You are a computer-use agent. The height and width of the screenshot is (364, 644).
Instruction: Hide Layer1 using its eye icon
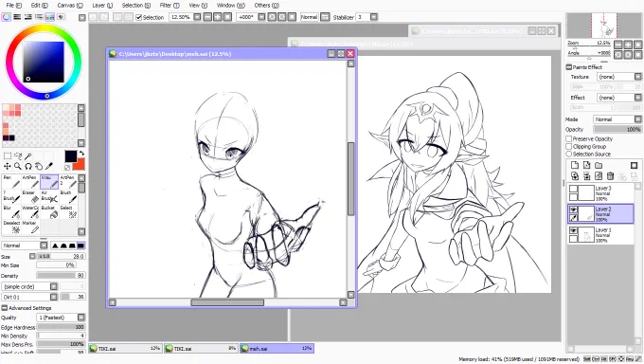[573, 230]
